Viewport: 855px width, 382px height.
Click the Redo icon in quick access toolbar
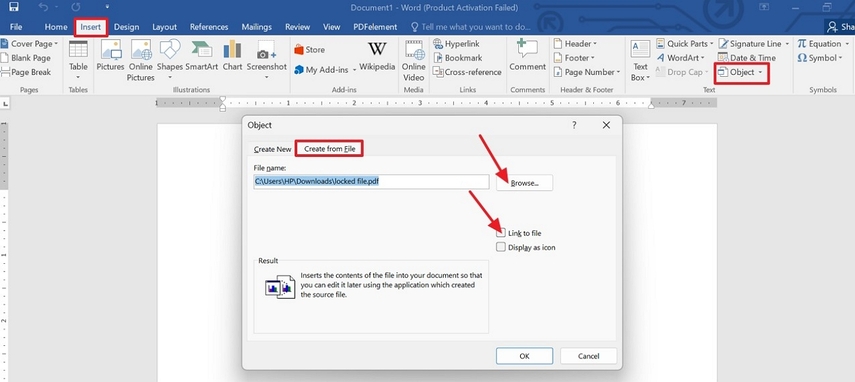pyautogui.click(x=76, y=8)
